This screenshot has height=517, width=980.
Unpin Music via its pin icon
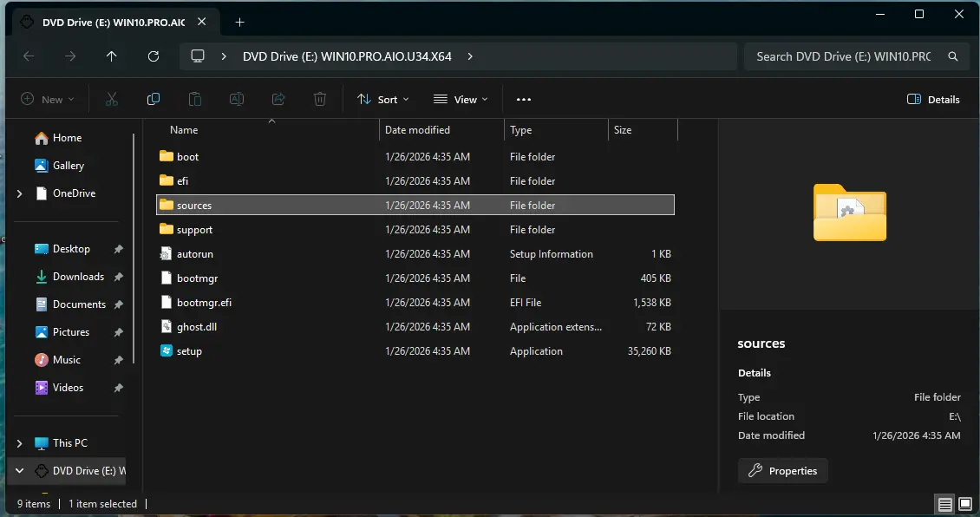tap(118, 360)
